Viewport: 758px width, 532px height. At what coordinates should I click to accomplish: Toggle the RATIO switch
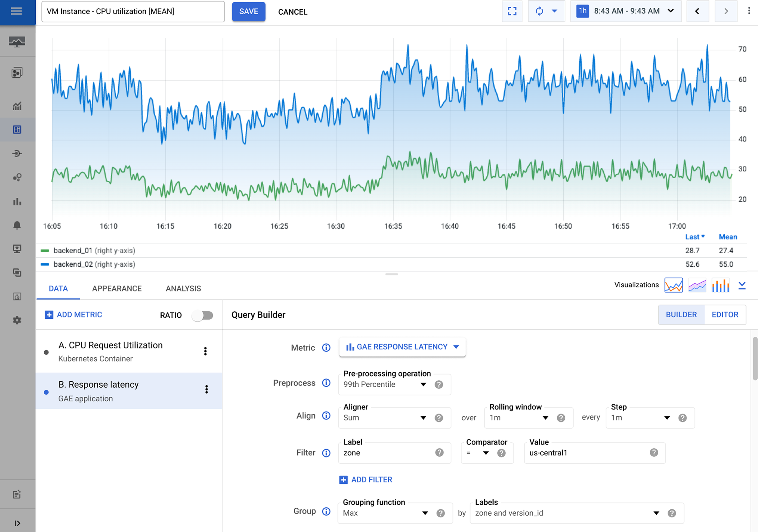click(x=203, y=315)
